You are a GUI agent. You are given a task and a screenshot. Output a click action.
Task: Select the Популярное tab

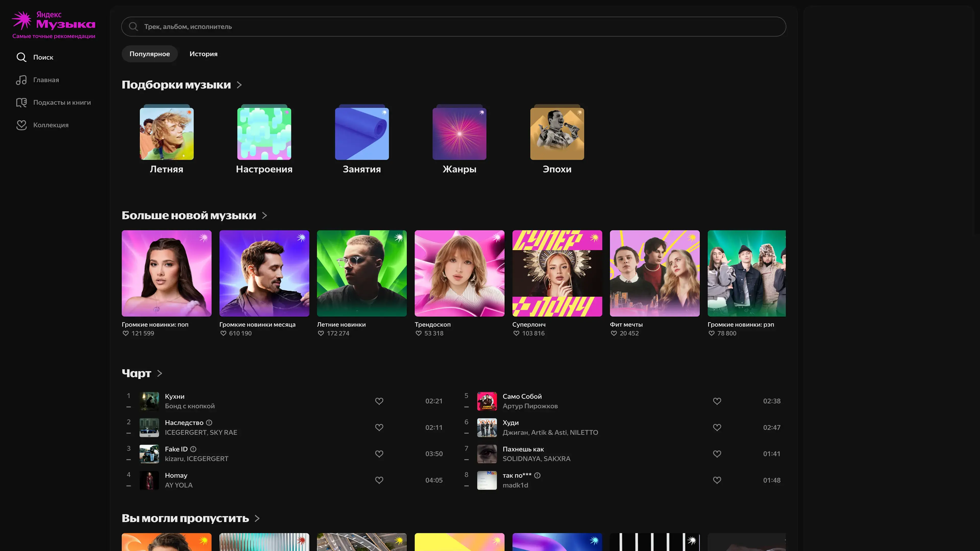tap(150, 54)
